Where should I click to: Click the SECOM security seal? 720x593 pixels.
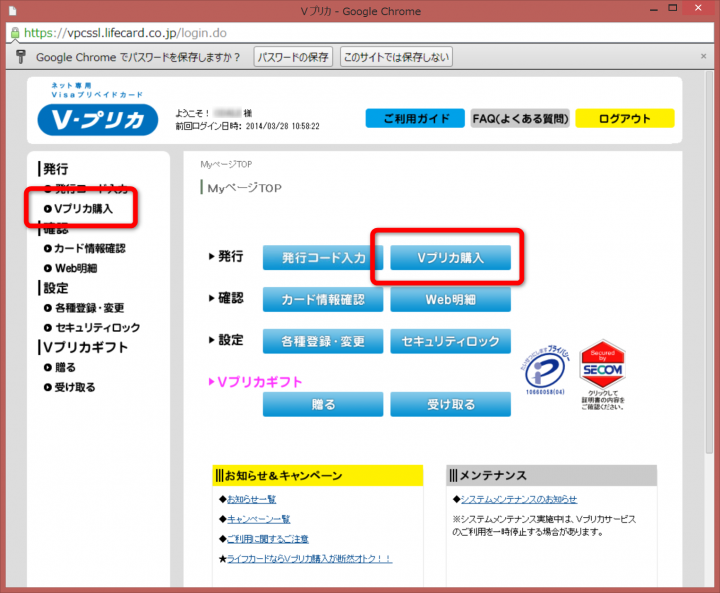602,364
